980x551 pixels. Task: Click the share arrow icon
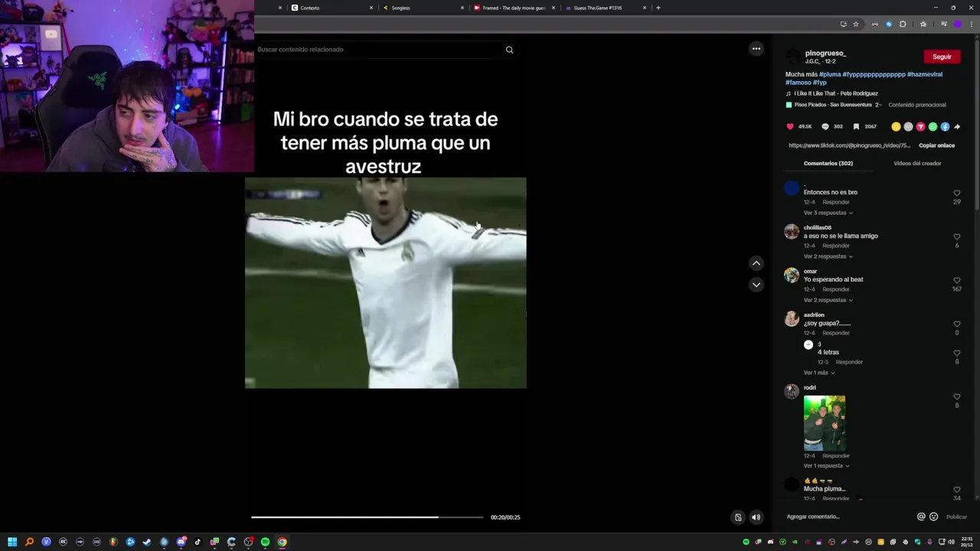coord(957,126)
